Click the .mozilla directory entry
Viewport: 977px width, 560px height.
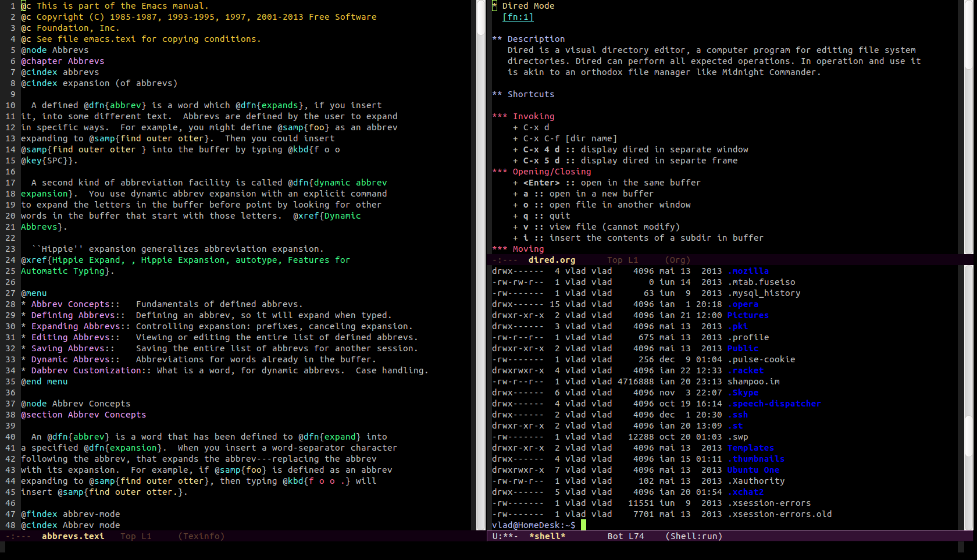tap(748, 271)
